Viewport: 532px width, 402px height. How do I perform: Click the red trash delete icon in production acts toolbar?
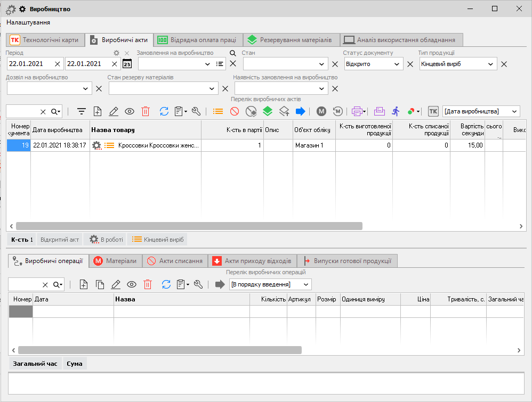[x=146, y=111]
